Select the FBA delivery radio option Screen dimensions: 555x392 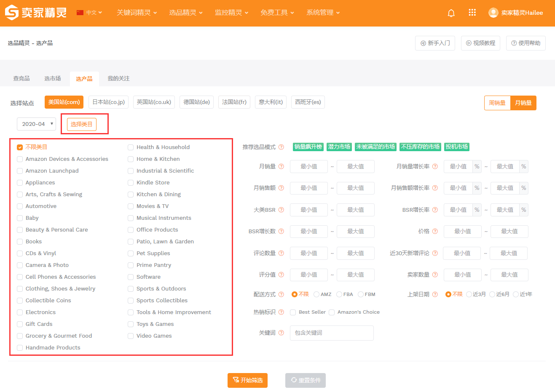point(339,294)
